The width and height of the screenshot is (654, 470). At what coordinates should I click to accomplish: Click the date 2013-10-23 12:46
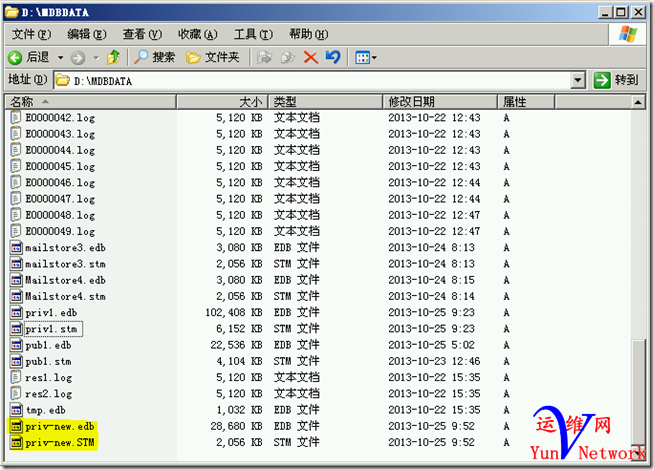pos(434,361)
